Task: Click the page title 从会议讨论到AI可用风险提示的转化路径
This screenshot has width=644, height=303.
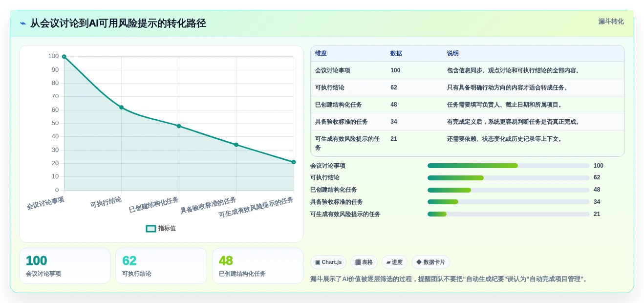Action: click(118, 23)
